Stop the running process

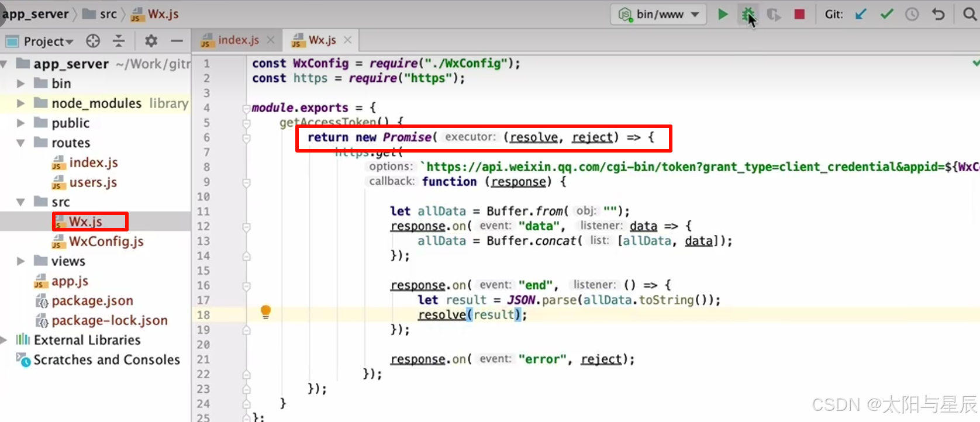click(x=799, y=14)
